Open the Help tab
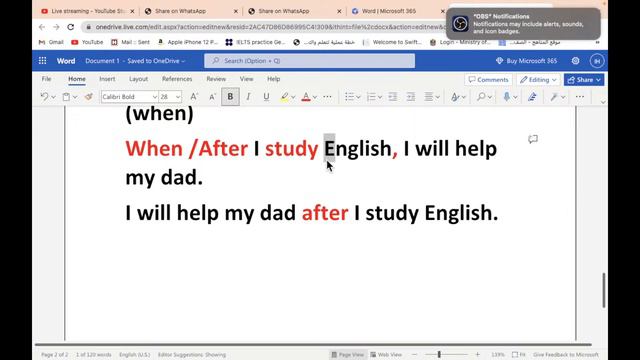This screenshot has height=360, width=640. 273,79
